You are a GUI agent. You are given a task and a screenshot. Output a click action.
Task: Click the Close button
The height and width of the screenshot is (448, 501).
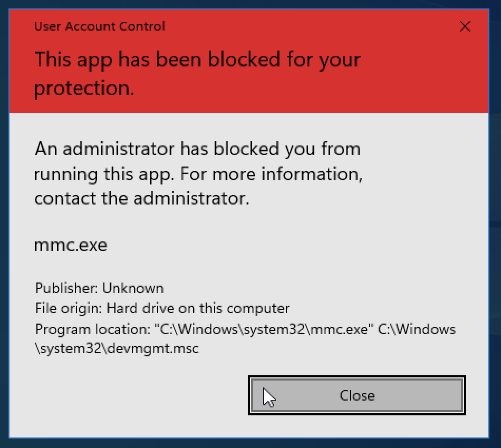click(x=357, y=395)
